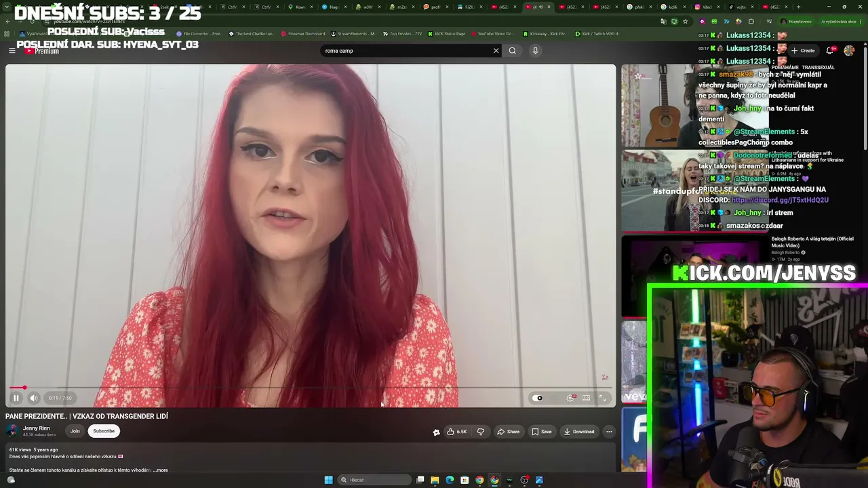Open the browser extensions puzzle icon

coord(751,21)
